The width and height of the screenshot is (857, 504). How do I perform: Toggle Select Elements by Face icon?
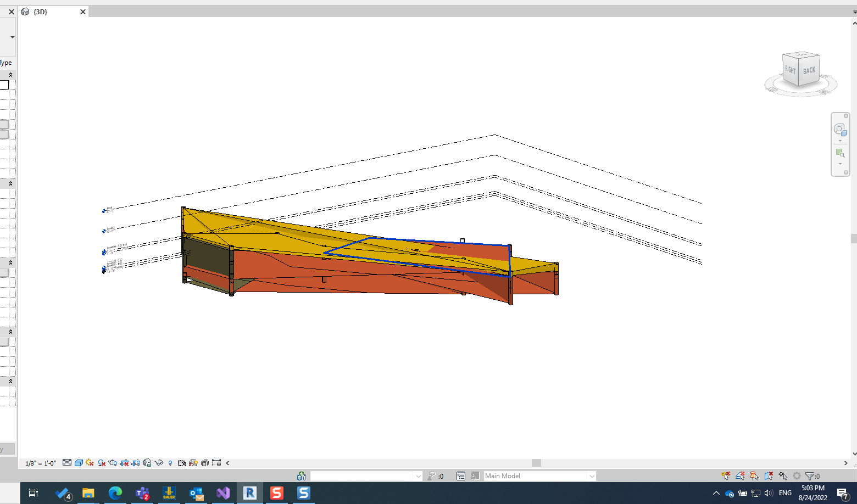769,476
